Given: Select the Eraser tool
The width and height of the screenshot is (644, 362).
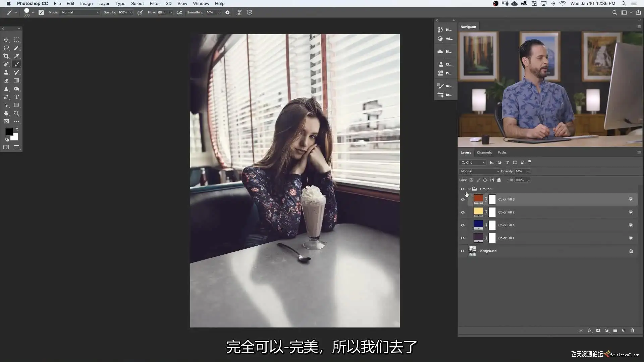Looking at the screenshot, I should [6, 81].
